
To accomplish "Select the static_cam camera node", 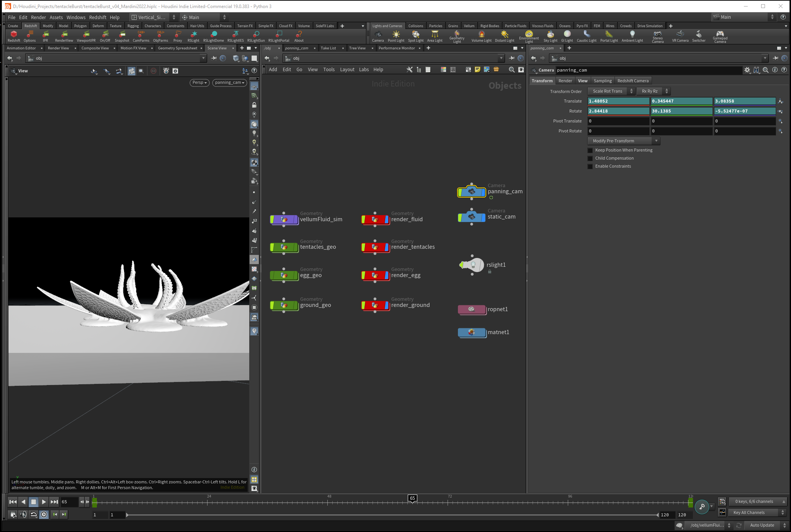I will tap(472, 217).
